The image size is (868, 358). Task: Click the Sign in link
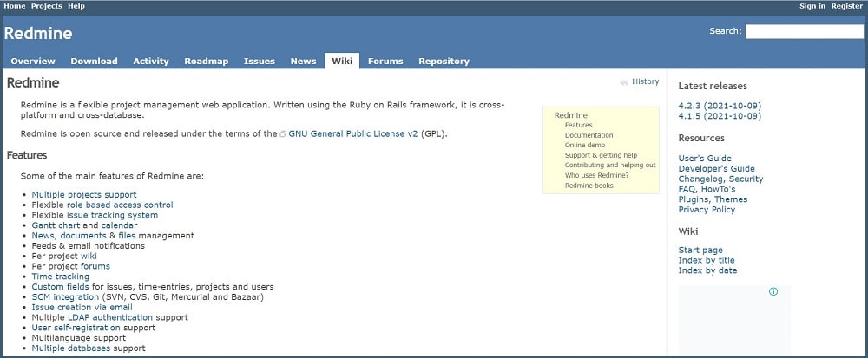tap(812, 6)
